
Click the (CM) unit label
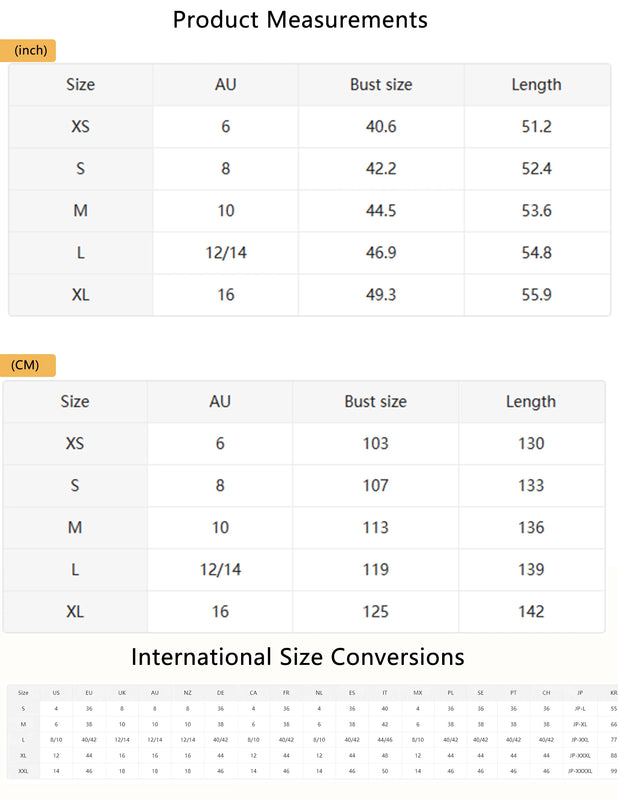point(26,365)
